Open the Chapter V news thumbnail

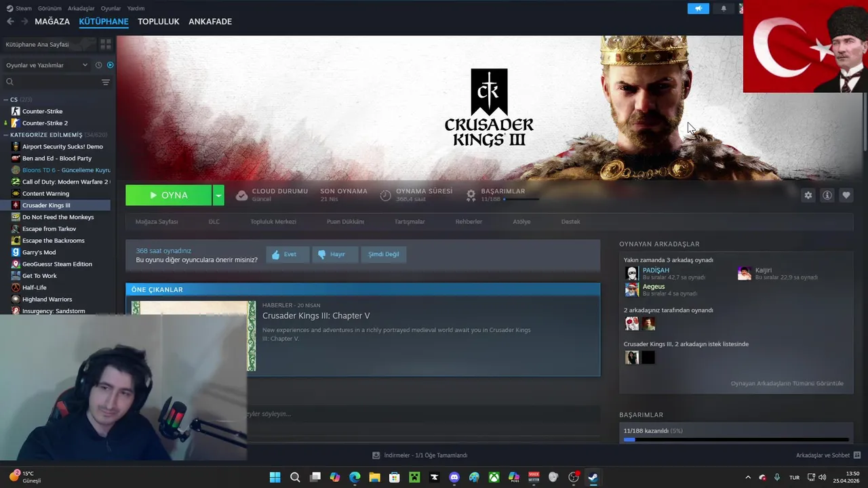(x=194, y=335)
